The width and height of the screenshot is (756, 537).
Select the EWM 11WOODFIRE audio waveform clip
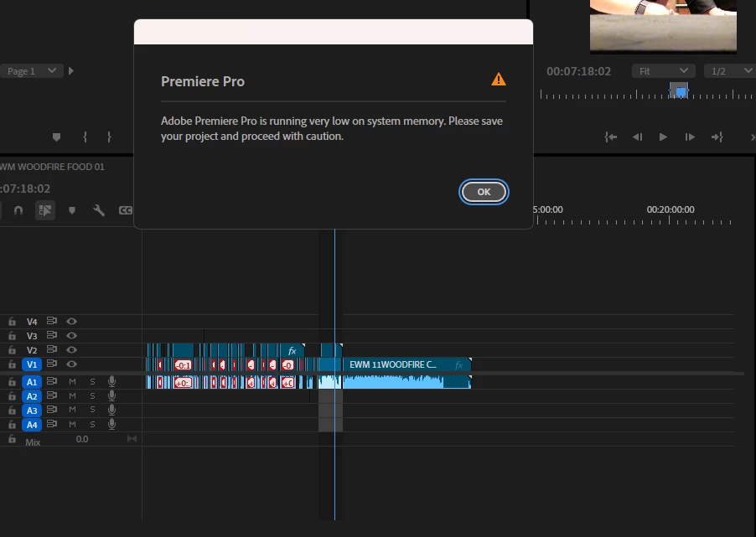406,382
